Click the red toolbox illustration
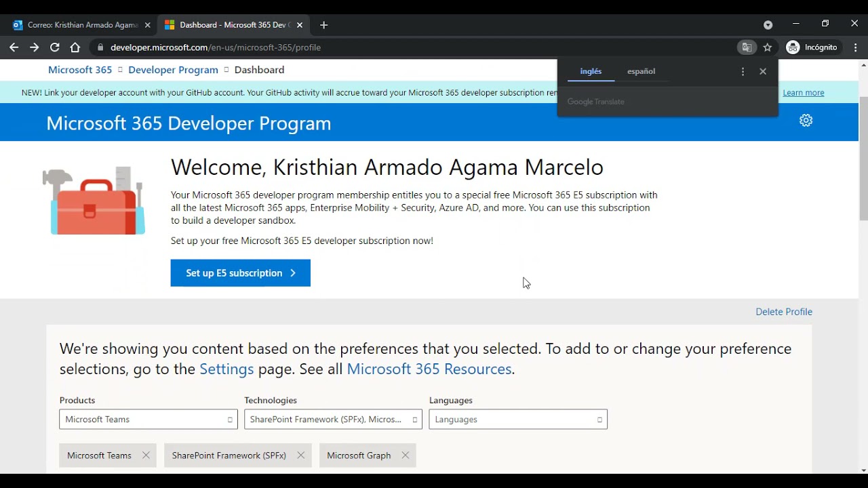 point(94,201)
